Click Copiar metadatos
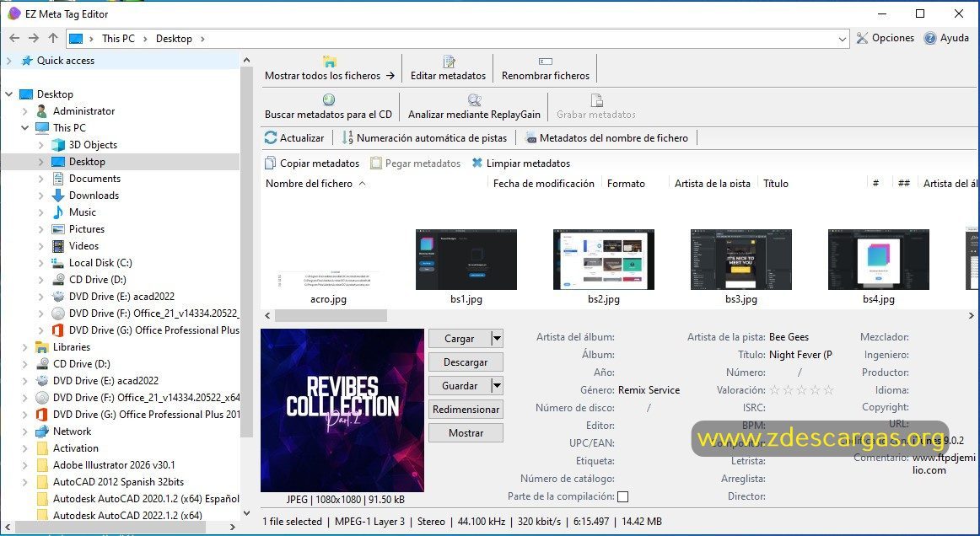Viewport: 980px width, 536px height. click(x=312, y=163)
